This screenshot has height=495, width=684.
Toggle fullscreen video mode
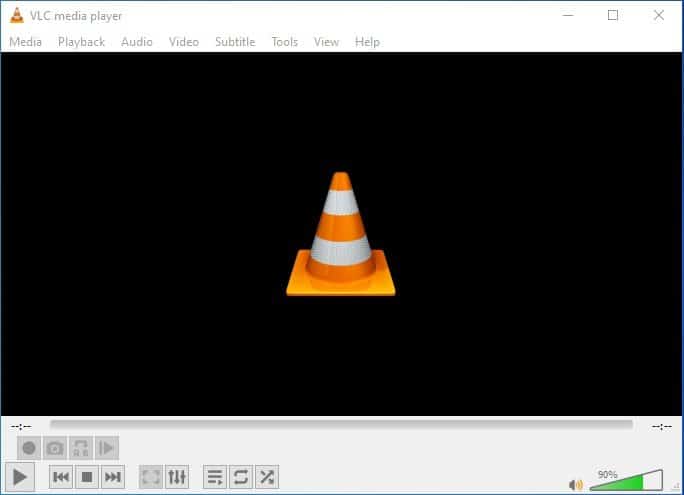click(151, 477)
